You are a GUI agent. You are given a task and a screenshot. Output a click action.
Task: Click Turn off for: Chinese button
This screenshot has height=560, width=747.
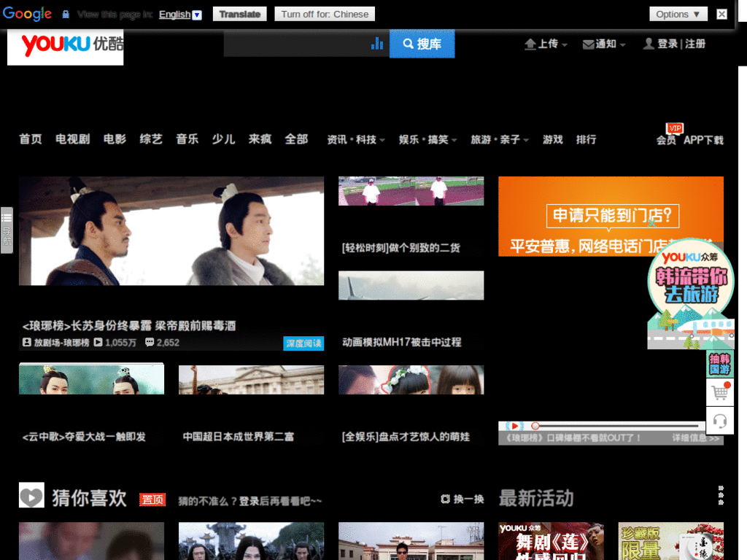tap(325, 14)
